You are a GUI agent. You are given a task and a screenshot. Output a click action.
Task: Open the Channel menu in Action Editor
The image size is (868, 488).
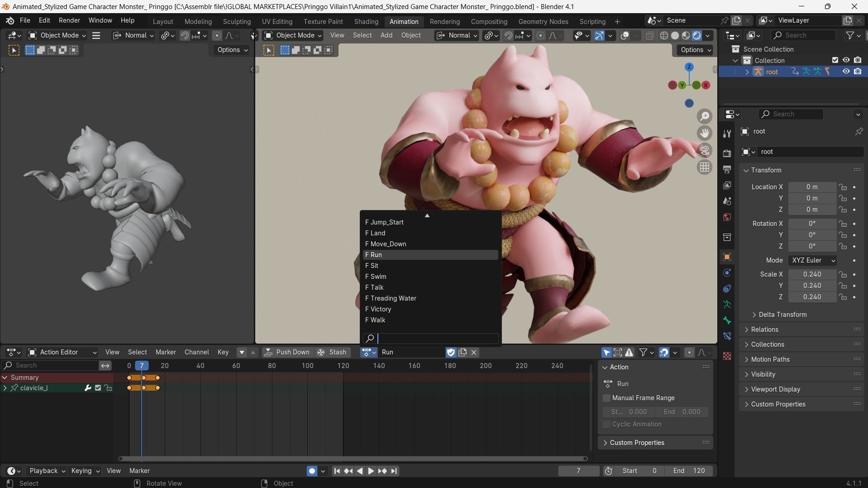(196, 352)
